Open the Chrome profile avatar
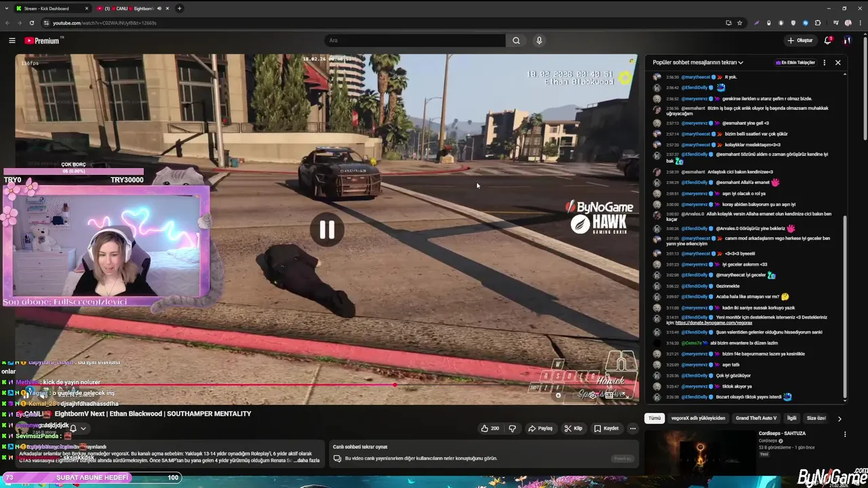The width and height of the screenshot is (868, 488). 848,22
